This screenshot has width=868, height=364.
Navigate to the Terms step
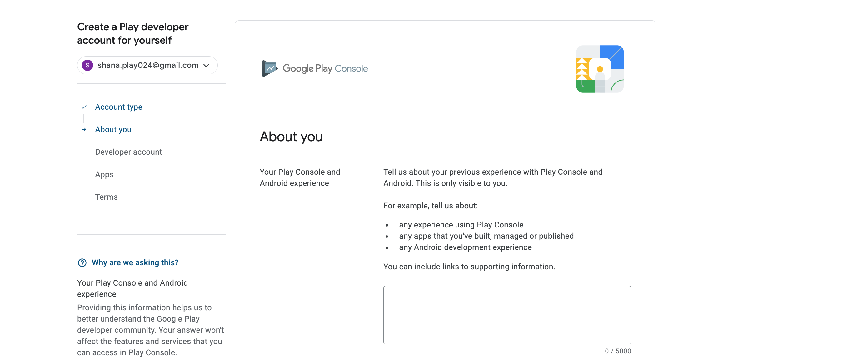pos(106,197)
